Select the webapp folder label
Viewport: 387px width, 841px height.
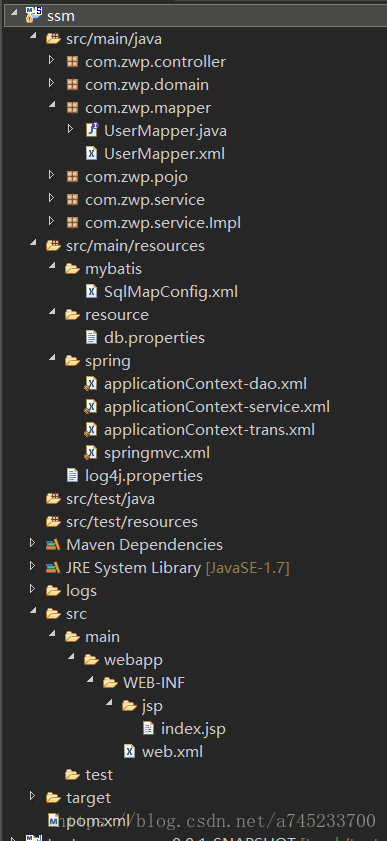tap(133, 660)
